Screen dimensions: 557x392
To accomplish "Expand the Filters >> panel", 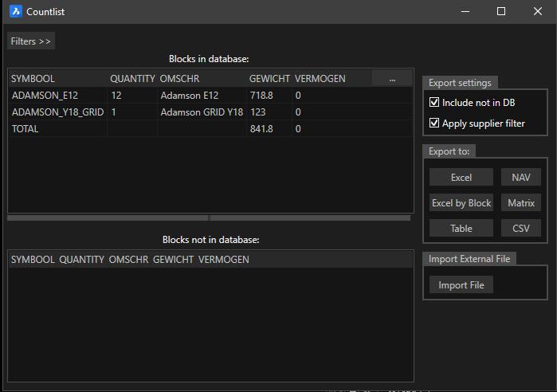I will pos(31,41).
